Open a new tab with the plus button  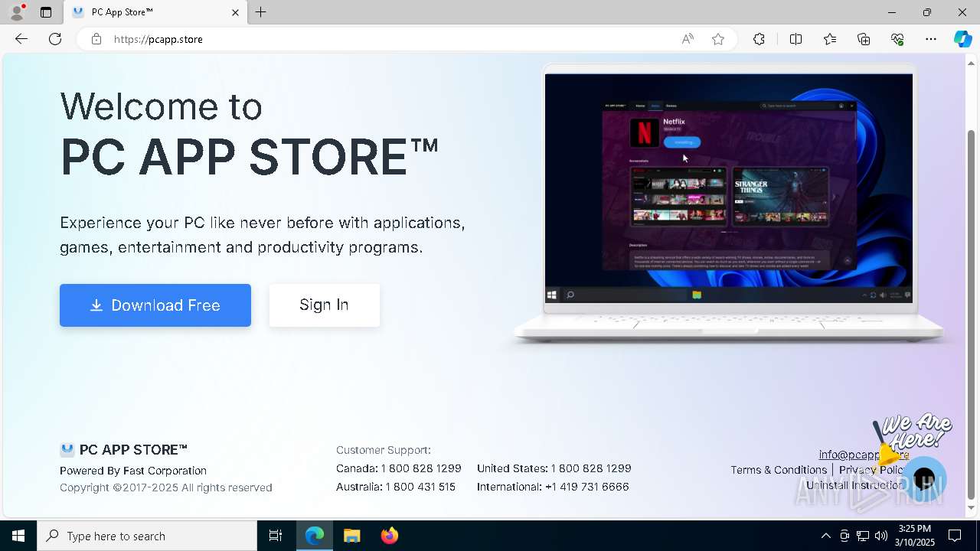pos(261,12)
